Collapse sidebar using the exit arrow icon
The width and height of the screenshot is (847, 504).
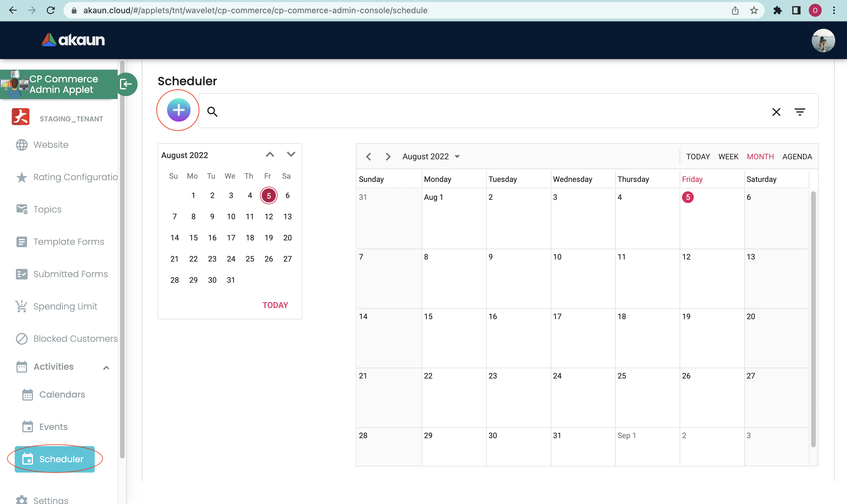tap(126, 84)
